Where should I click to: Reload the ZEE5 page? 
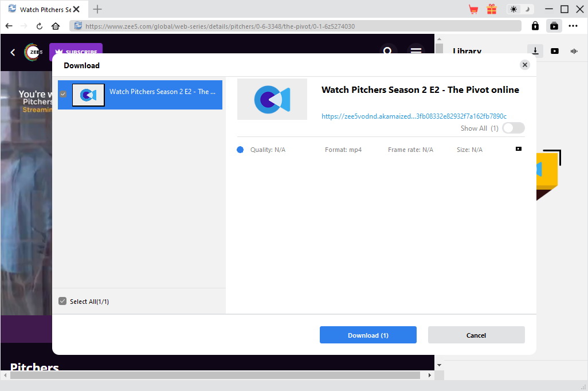[39, 26]
